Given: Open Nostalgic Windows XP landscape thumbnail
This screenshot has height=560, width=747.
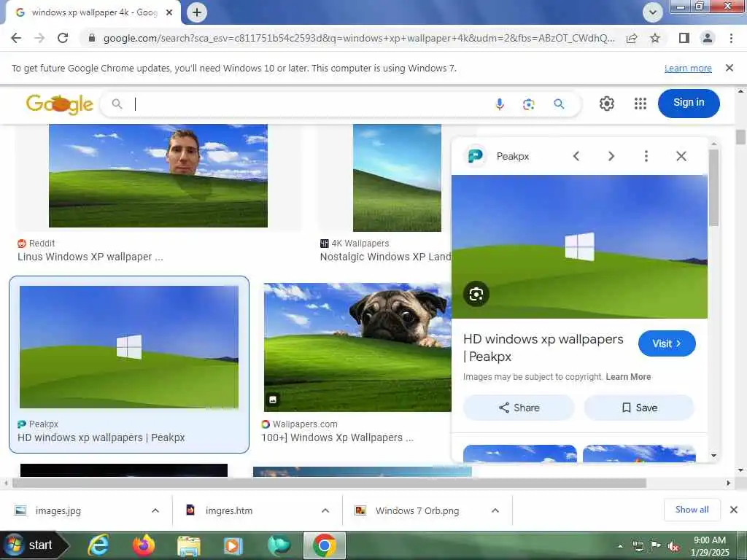Looking at the screenshot, I should point(397,178).
